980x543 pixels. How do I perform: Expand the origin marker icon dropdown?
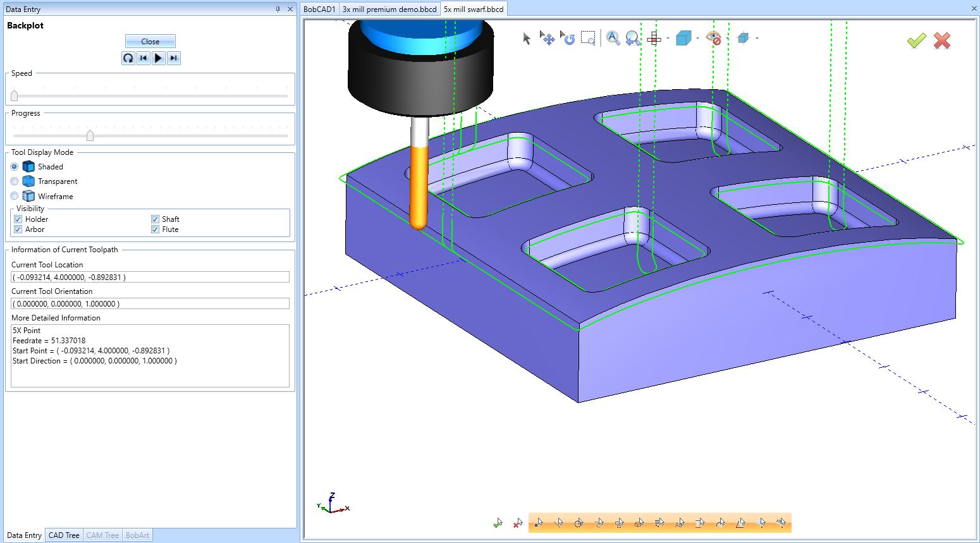click(756, 38)
